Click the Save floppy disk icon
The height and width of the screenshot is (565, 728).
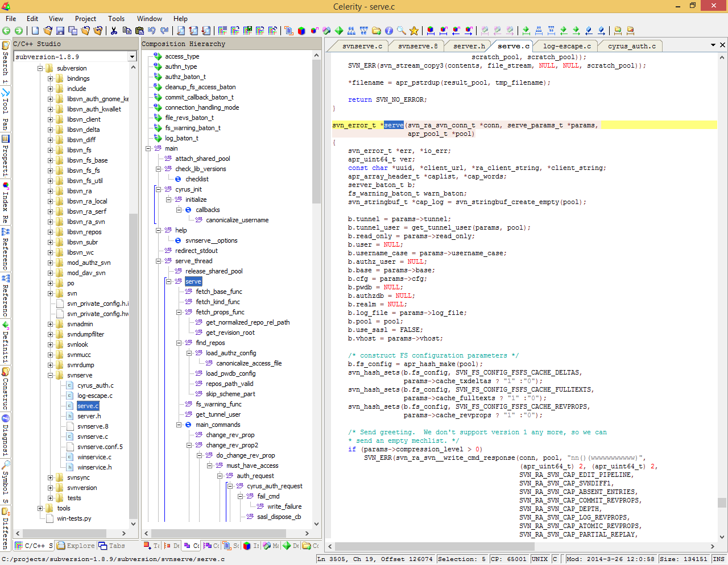click(60, 31)
